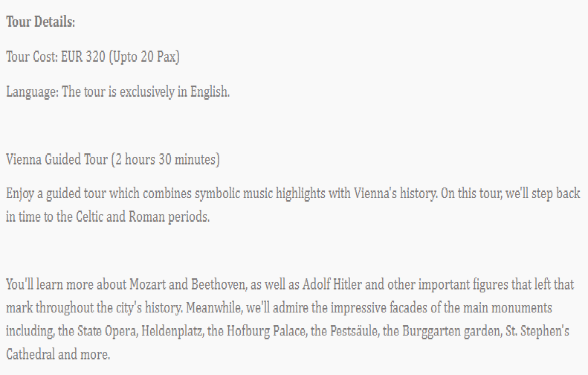The image size is (588, 375).
Task: Click the "Vienna Guided Tour" title
Action: pyautogui.click(x=56, y=159)
